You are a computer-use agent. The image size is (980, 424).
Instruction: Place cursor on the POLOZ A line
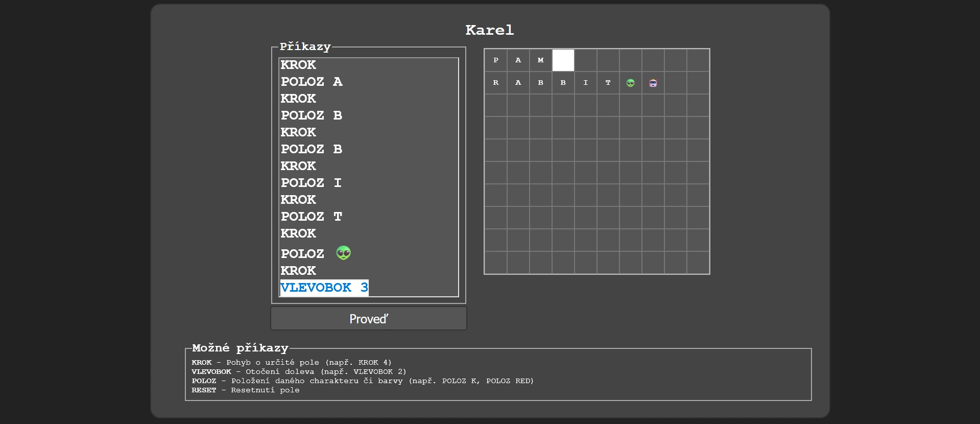point(312,82)
